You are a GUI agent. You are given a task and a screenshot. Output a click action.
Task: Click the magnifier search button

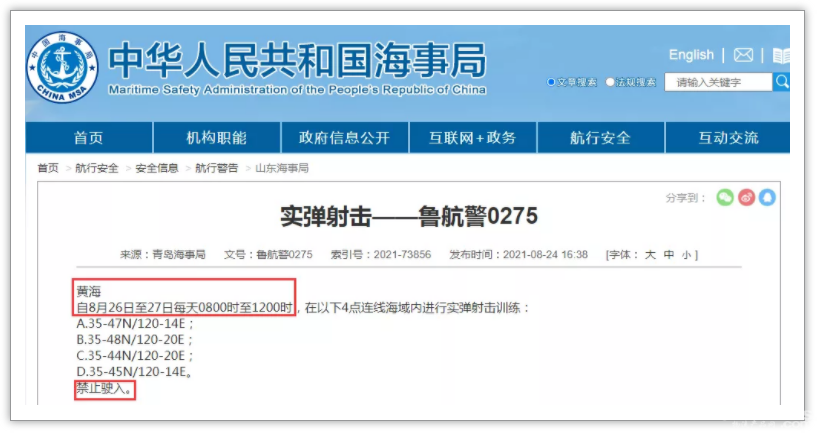[x=781, y=82]
